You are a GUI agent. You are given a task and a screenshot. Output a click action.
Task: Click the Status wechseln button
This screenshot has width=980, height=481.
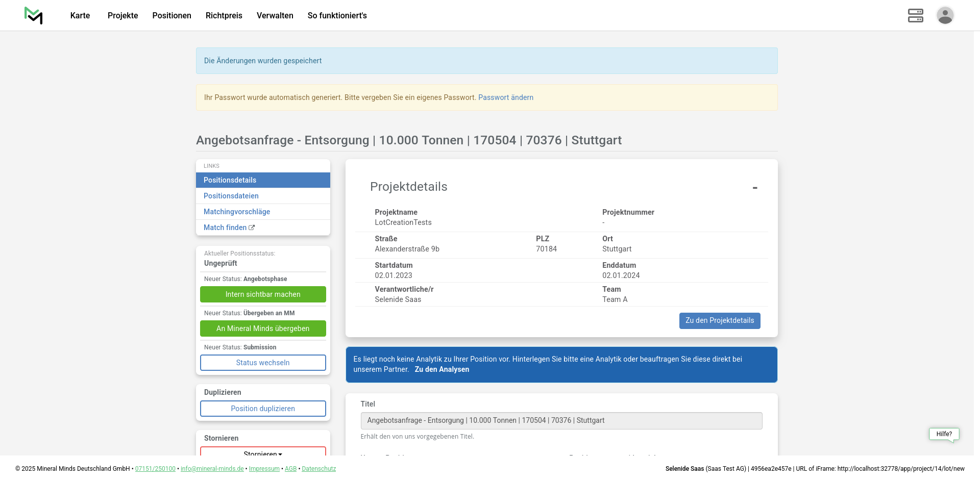[x=263, y=363]
